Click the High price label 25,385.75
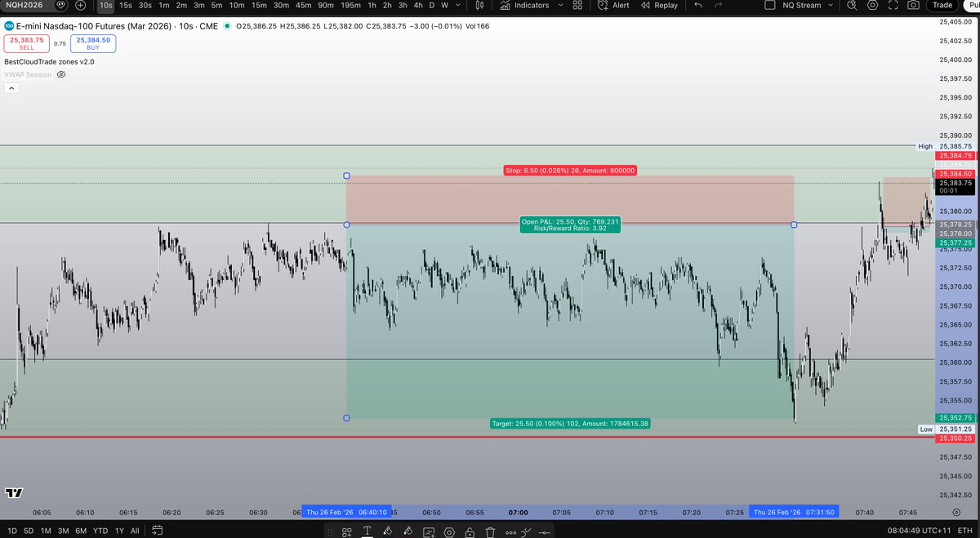The height and width of the screenshot is (538, 980). tap(955, 146)
